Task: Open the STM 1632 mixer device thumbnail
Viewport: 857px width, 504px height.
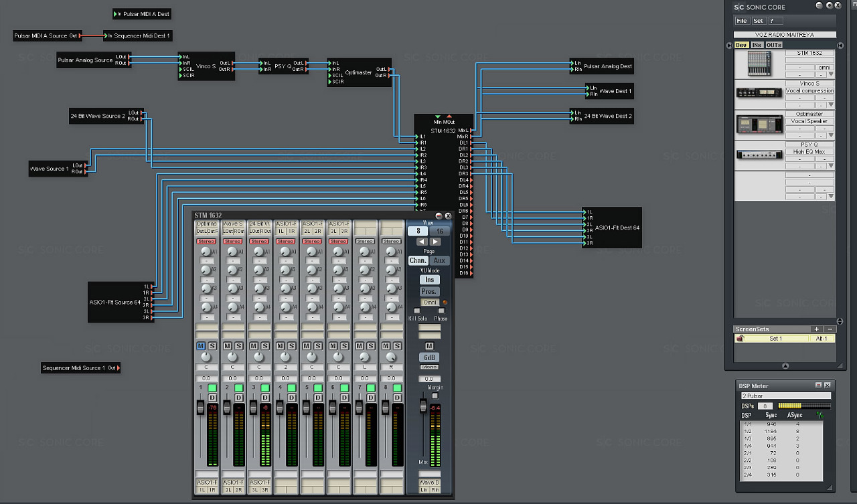Action: [x=759, y=64]
